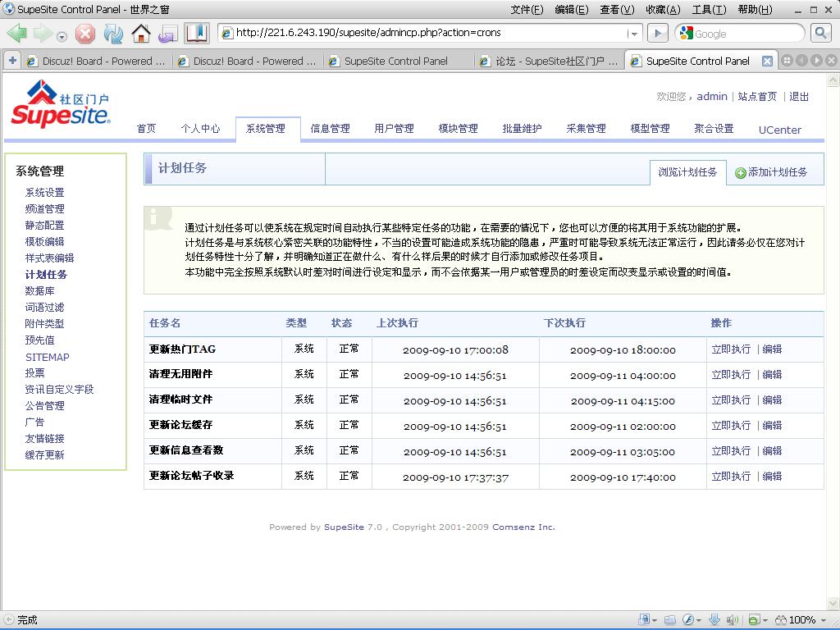This screenshot has height=630, width=840.
Task: Close the active SupeSite Control Panel tab
Action: tap(767, 61)
